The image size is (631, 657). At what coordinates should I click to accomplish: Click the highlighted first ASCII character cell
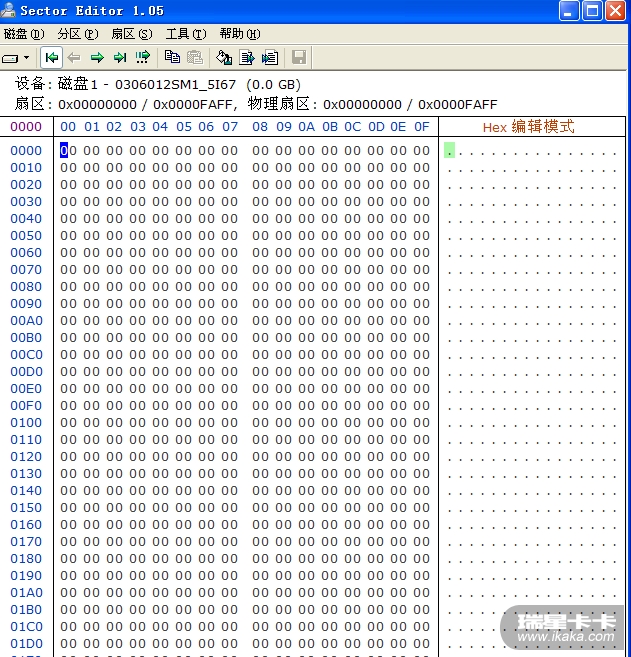pos(449,151)
